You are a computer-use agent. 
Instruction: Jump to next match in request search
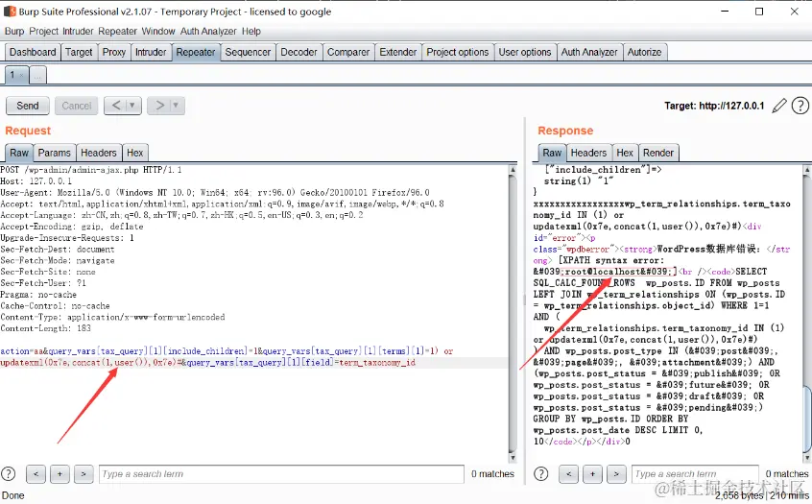84,474
